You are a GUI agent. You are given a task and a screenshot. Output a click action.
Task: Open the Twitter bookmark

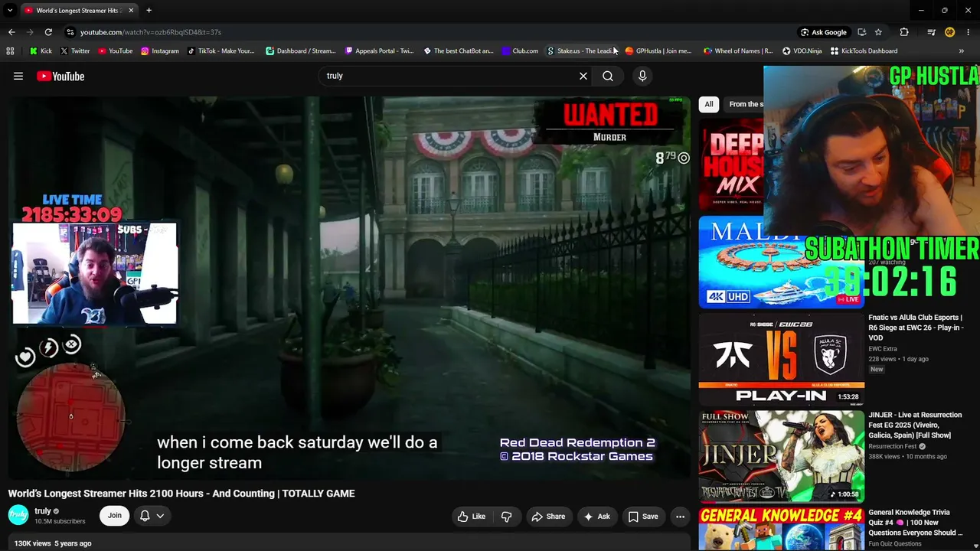click(x=75, y=51)
